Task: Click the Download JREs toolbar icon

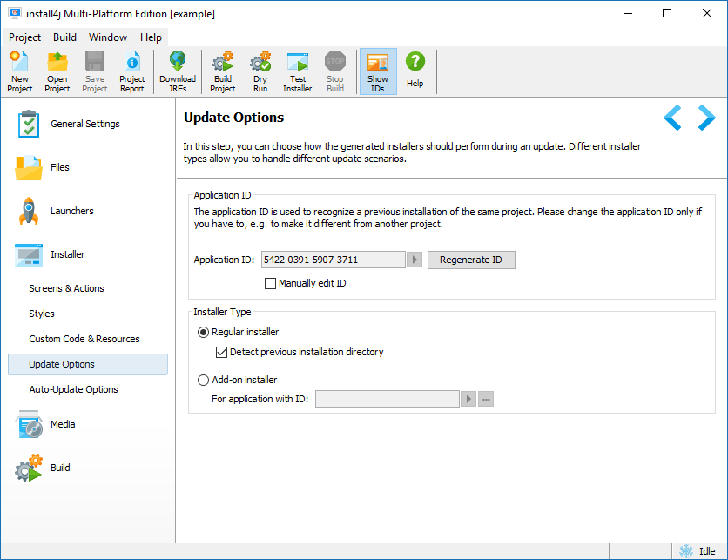Action: pyautogui.click(x=178, y=71)
